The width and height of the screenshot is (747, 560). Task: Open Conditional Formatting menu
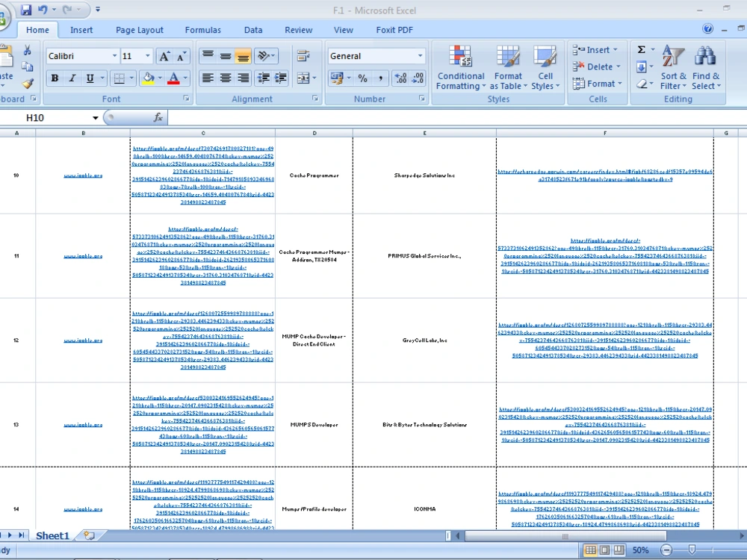coord(461,68)
